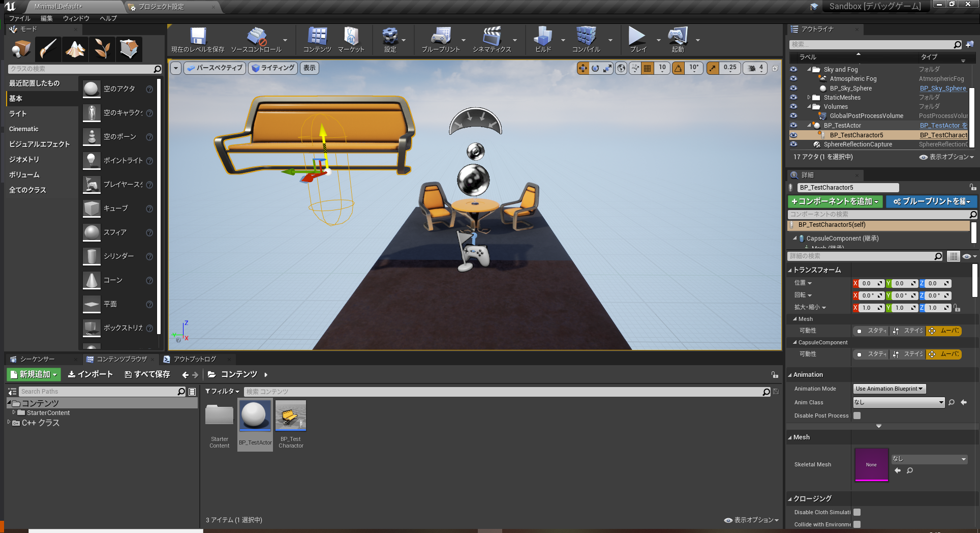Viewport: 980px width, 533px height.
Task: Expand the StaticMeshes folder in outliner
Action: click(x=809, y=98)
